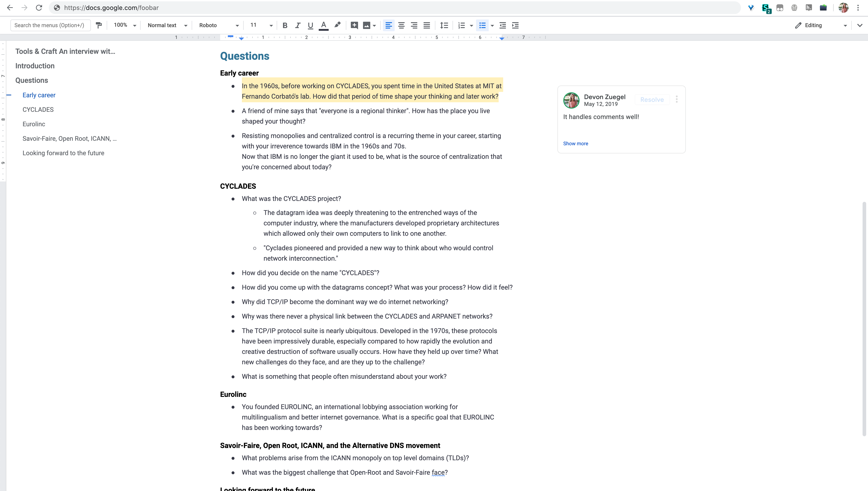Click the insert image icon
This screenshot has height=491, width=868.
tap(366, 25)
